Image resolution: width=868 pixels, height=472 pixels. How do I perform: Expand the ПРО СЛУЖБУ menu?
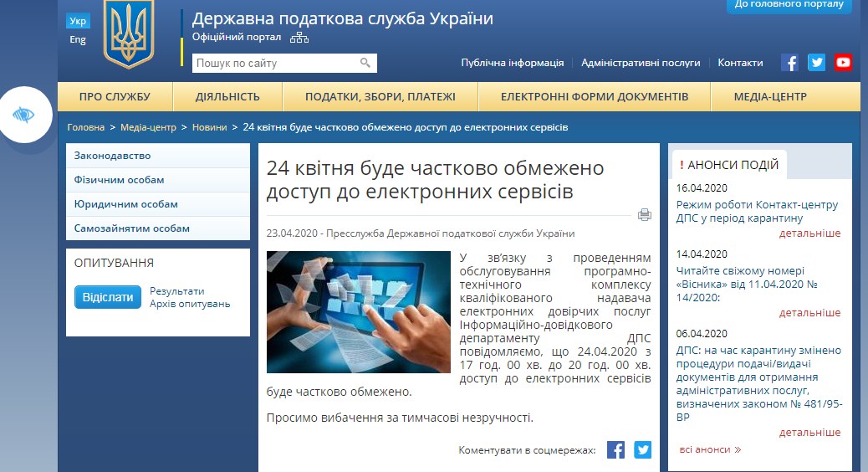click(x=115, y=97)
